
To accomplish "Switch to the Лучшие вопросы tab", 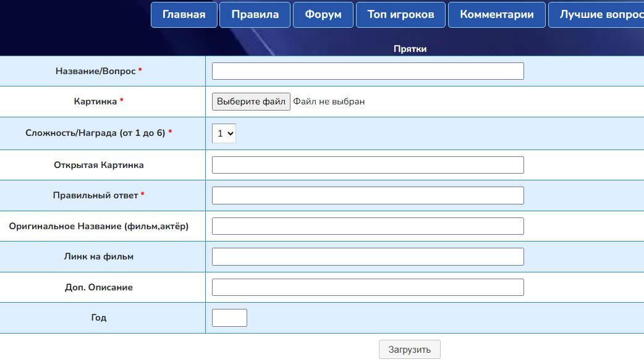I will pyautogui.click(x=598, y=15).
